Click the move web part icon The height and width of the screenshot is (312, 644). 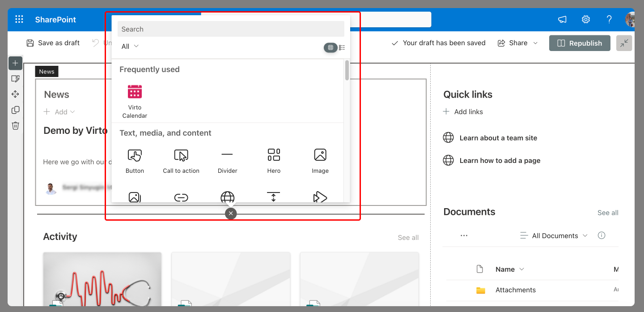(x=15, y=94)
